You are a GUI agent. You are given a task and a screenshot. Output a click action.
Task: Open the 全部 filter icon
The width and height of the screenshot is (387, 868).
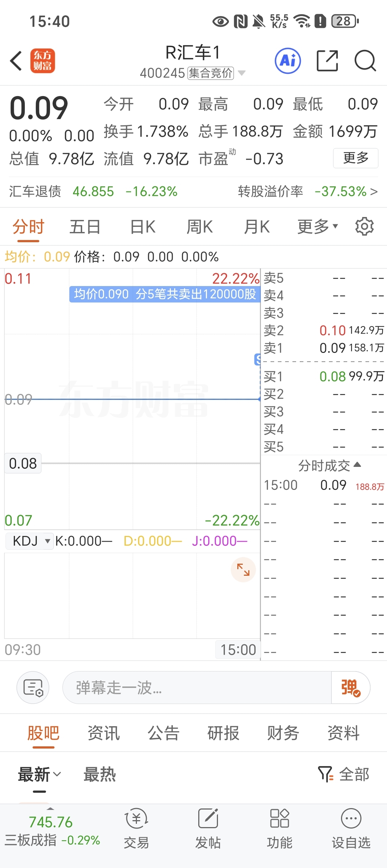tap(343, 774)
